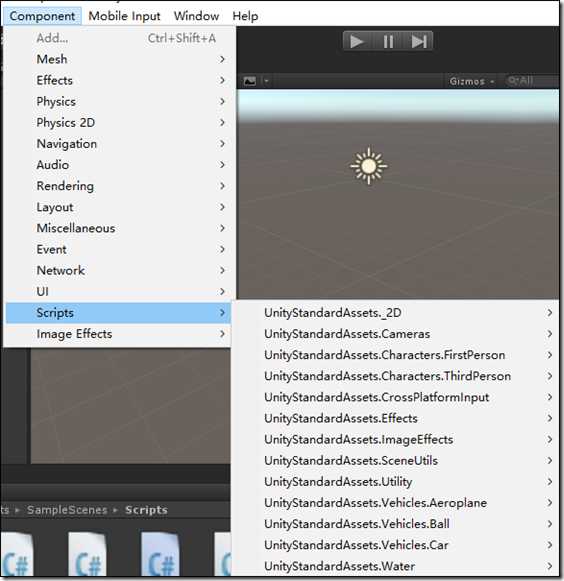Open the Help menu
This screenshot has width=564, height=581.
point(245,16)
